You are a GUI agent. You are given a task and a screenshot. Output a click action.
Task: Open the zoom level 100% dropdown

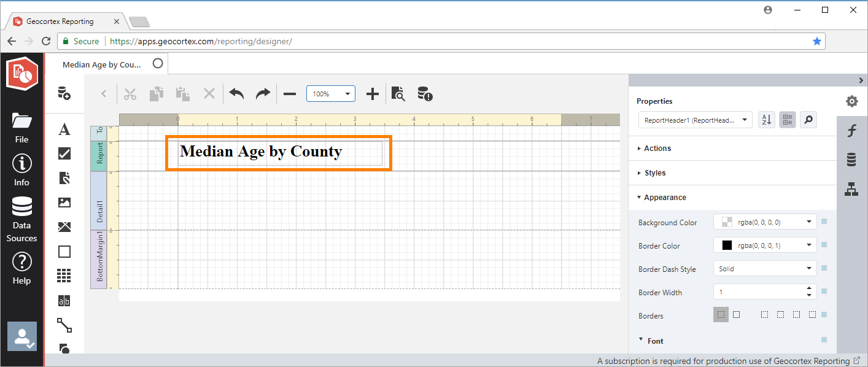330,94
